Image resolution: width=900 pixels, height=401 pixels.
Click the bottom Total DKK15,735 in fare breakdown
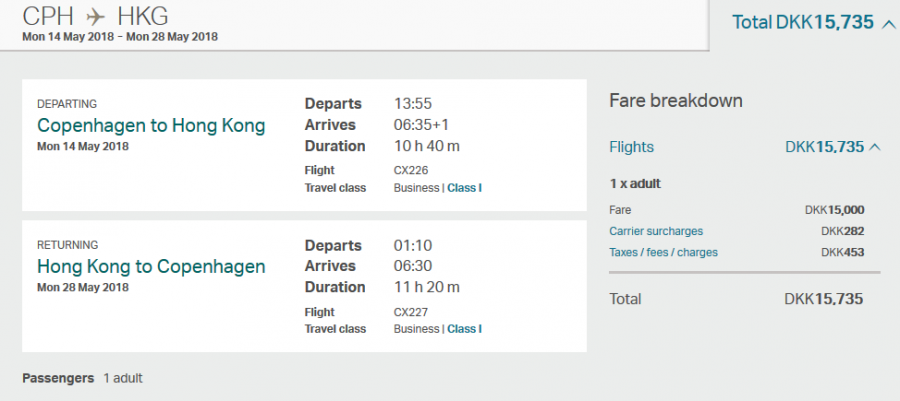823,298
